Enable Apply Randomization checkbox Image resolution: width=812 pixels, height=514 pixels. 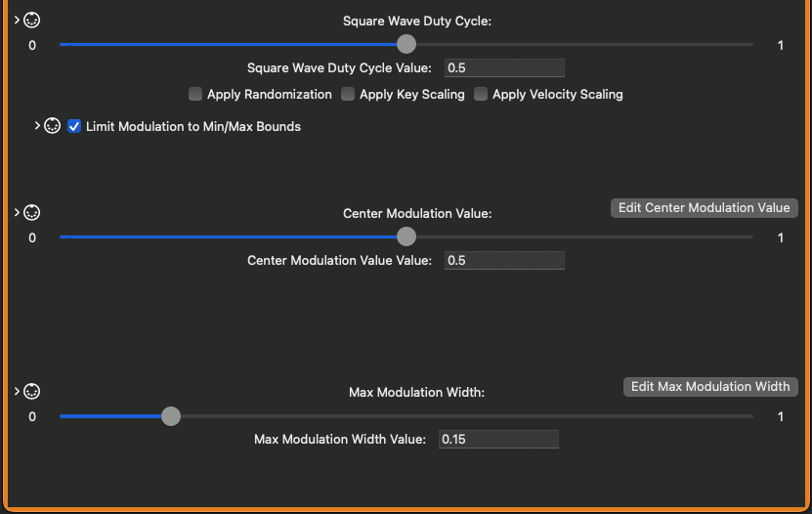pos(195,95)
